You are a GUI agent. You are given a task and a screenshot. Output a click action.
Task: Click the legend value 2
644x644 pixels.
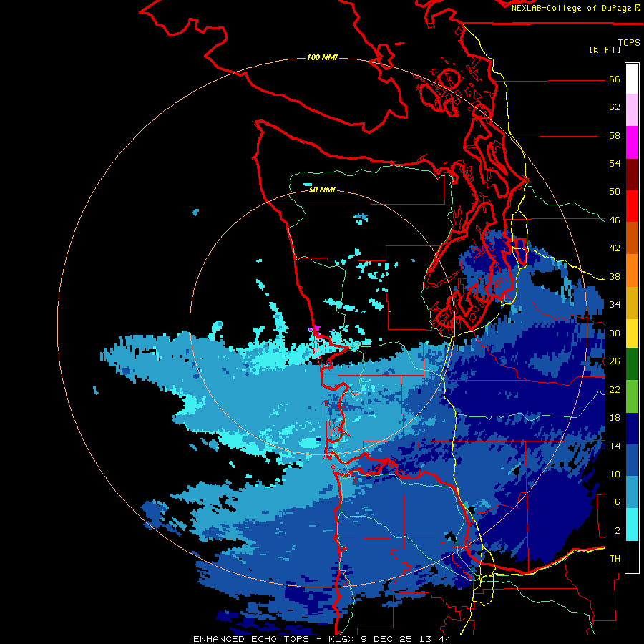pyautogui.click(x=618, y=531)
